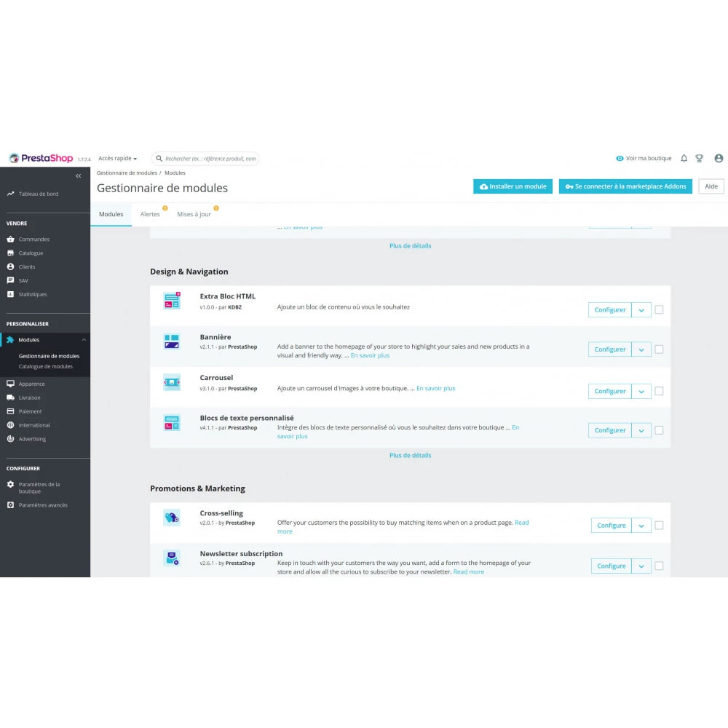Viewport: 728px width, 728px height.
Task: Switch to the Modules tab
Action: (111, 214)
